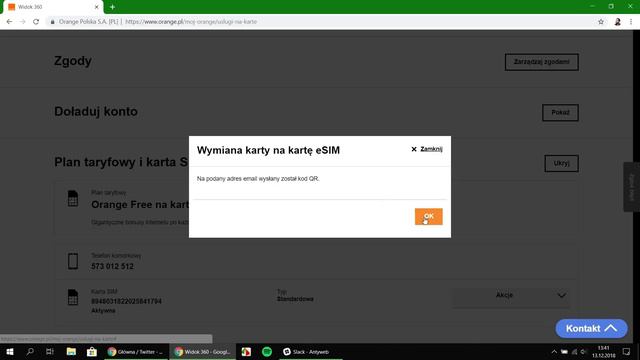The image size is (640, 360).
Task: Open the Windows notification center
Action: tap(626, 351)
